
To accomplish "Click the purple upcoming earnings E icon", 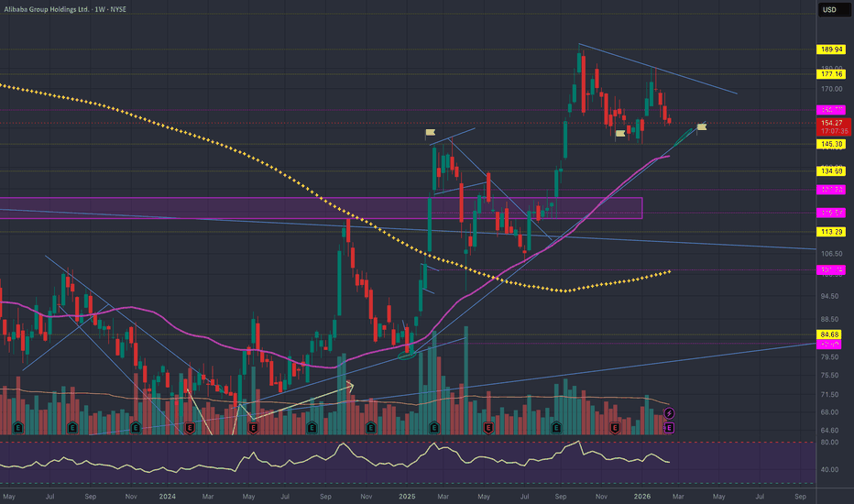I will (669, 427).
